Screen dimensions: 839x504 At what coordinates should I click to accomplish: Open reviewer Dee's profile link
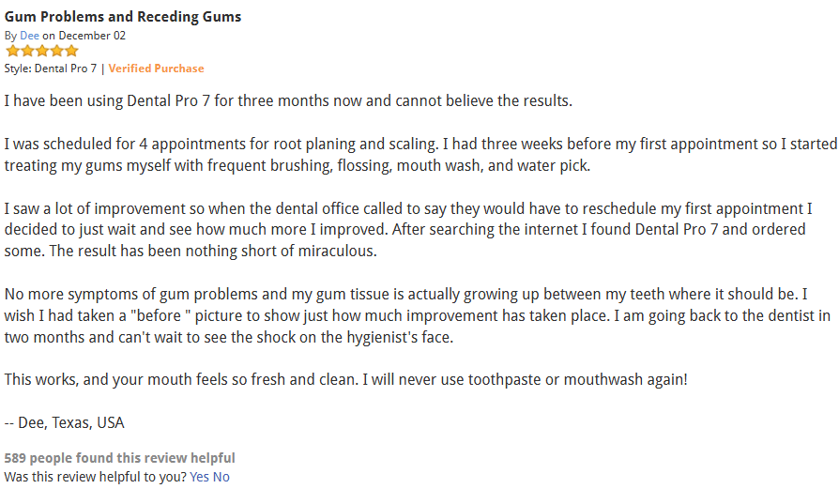[x=29, y=36]
